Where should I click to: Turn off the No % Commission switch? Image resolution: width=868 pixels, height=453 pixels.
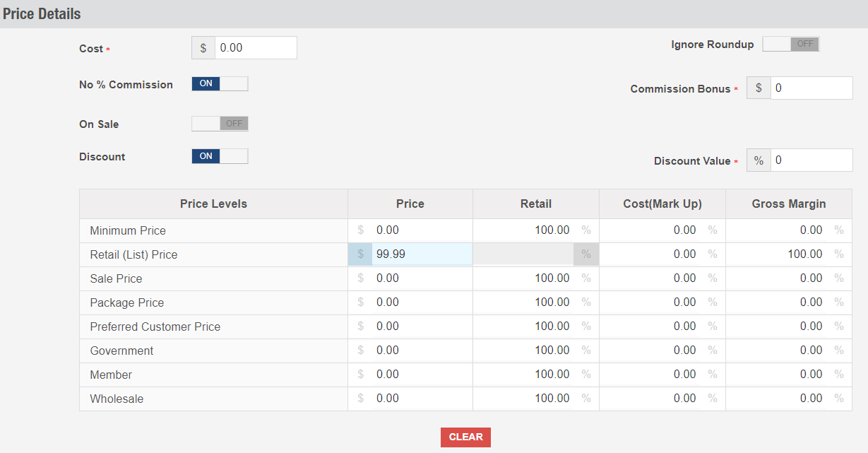click(x=220, y=84)
